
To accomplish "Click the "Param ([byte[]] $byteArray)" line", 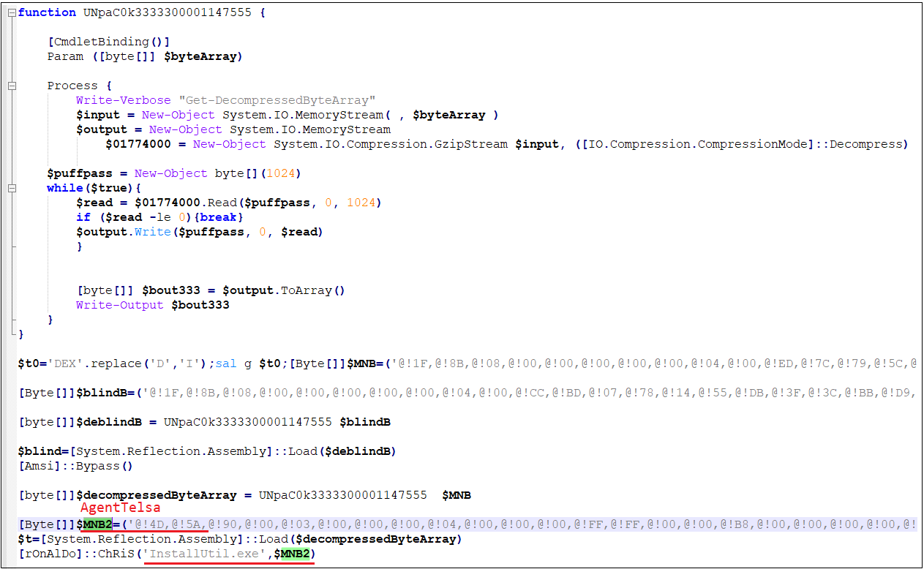I will [145, 56].
